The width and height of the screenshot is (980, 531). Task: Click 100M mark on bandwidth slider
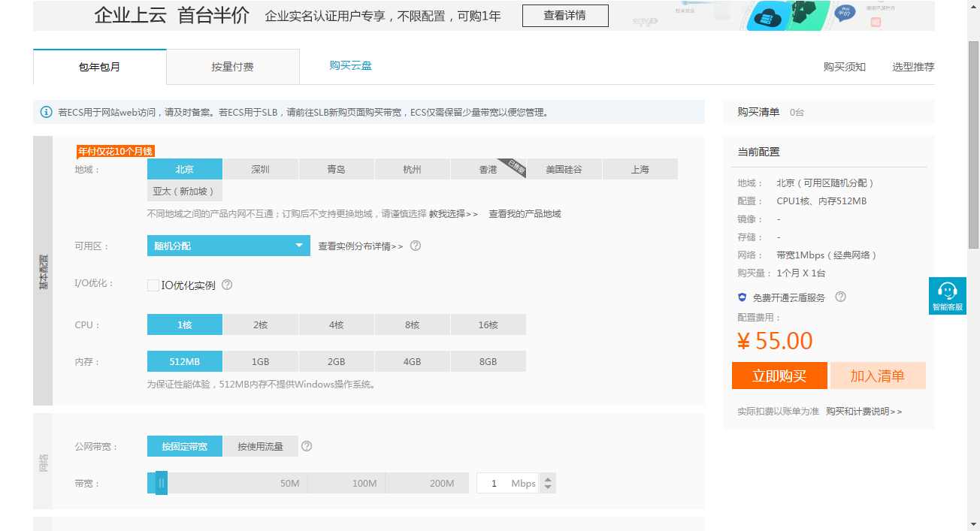364,483
